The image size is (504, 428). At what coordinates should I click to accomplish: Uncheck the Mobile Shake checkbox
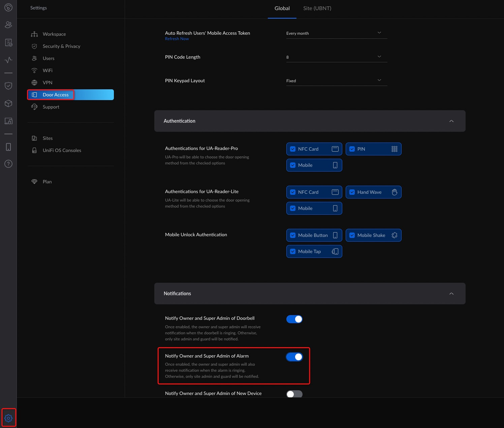(x=352, y=235)
